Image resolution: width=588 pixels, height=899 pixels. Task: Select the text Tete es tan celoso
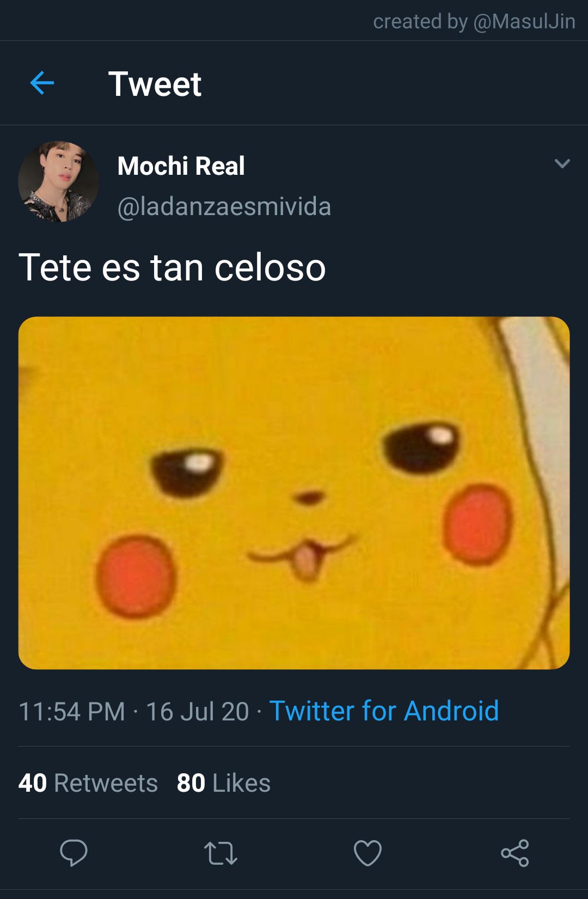(172, 267)
